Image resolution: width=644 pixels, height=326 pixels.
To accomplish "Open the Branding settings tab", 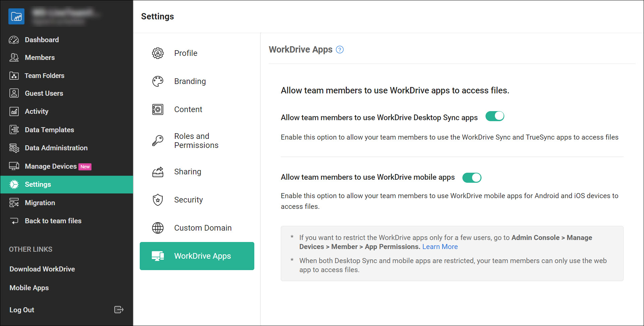I will [x=190, y=81].
